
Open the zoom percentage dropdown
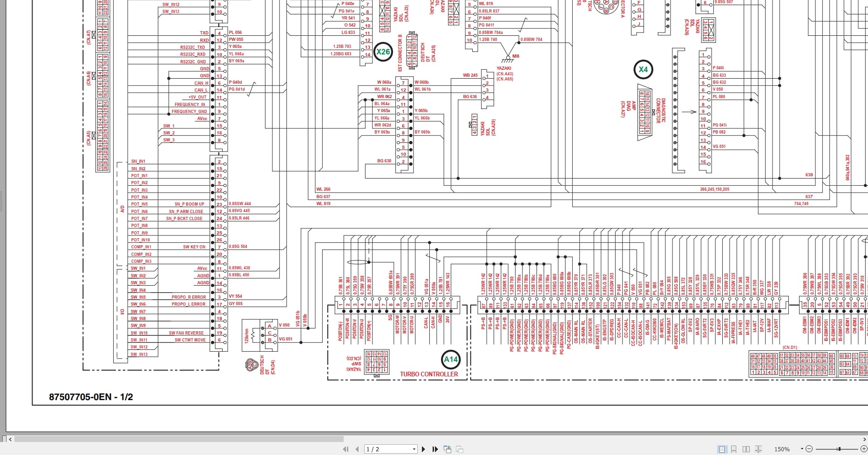[x=802, y=448]
